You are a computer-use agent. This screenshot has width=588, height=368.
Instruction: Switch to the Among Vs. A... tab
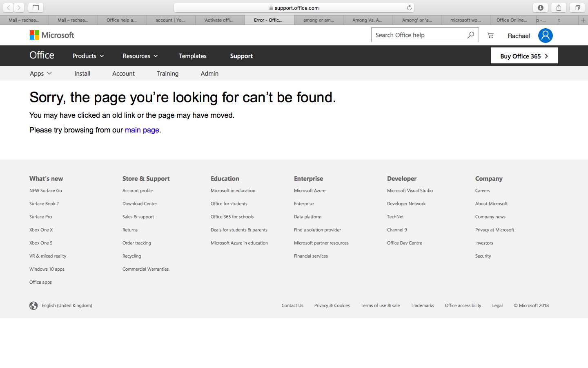pyautogui.click(x=367, y=20)
